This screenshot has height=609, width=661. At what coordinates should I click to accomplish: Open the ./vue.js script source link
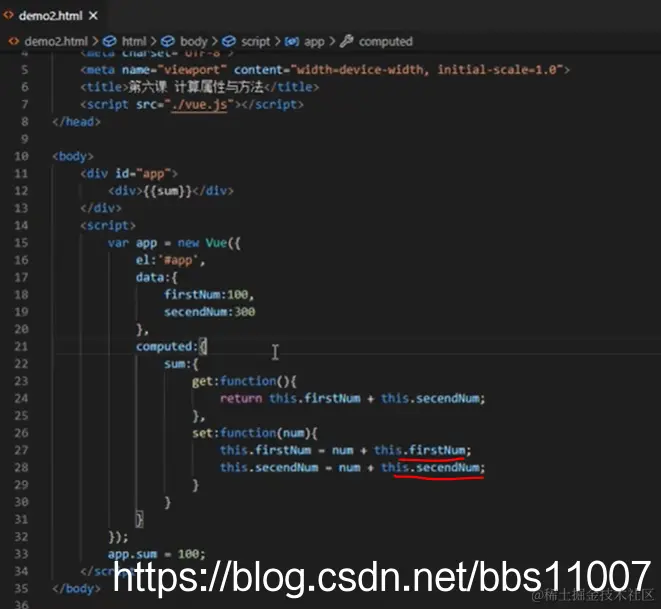click(199, 104)
